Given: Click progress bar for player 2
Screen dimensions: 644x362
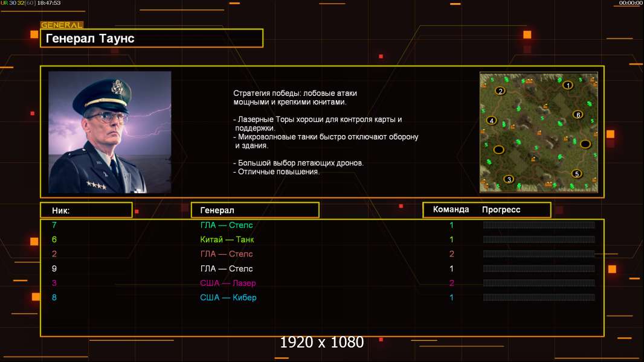Looking at the screenshot, I should [539, 254].
